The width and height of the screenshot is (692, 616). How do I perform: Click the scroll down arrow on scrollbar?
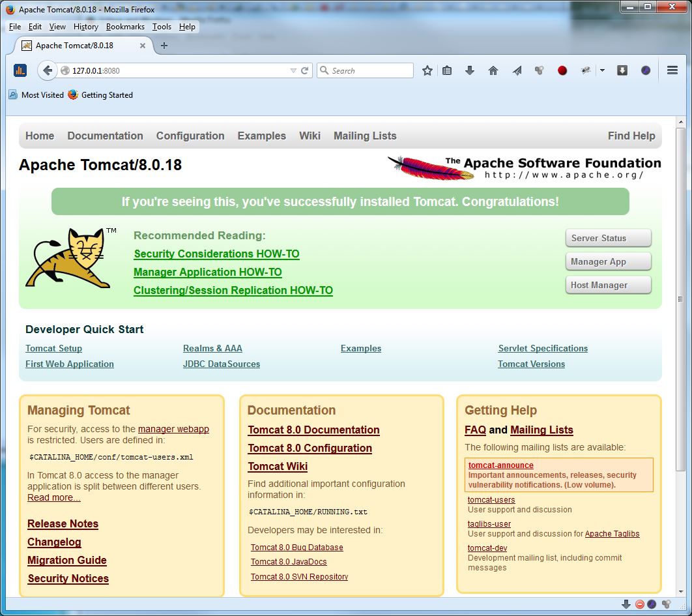click(x=680, y=591)
